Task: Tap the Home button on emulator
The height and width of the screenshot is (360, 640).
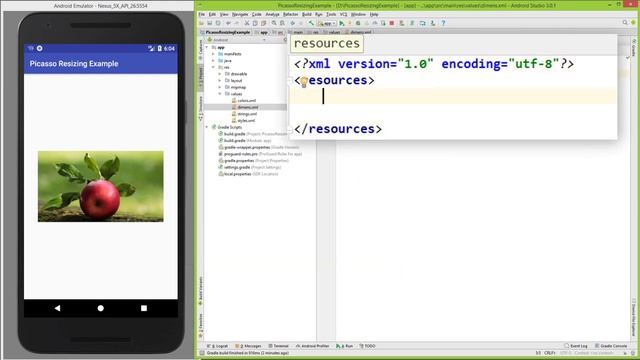Action: tap(100, 308)
